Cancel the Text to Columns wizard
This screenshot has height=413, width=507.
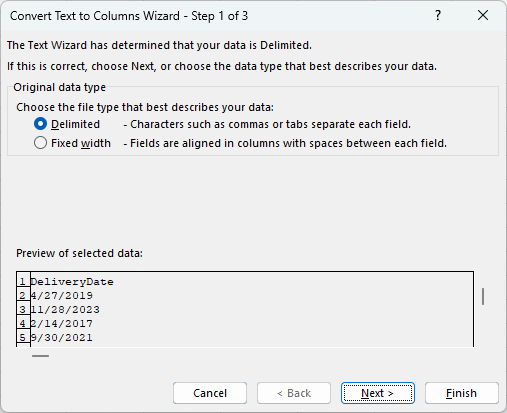(210, 393)
